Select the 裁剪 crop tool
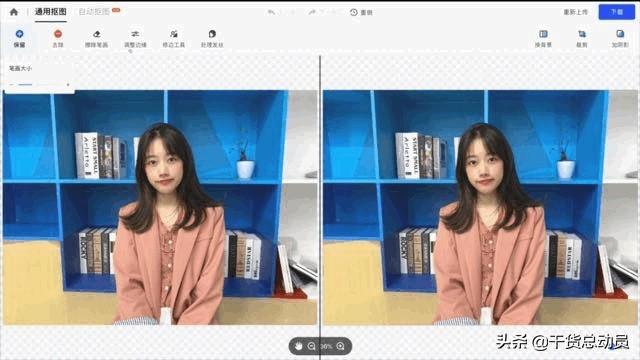Image resolution: width=640 pixels, height=360 pixels. click(x=582, y=38)
